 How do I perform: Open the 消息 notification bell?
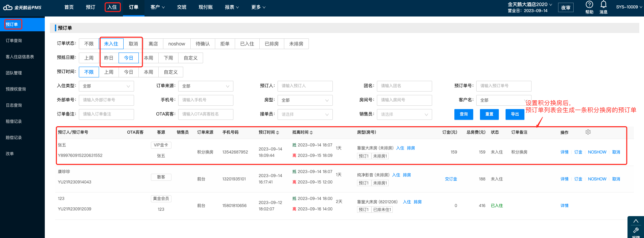pyautogui.click(x=603, y=4)
